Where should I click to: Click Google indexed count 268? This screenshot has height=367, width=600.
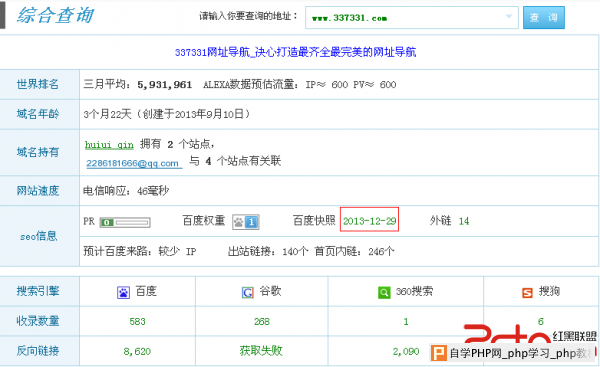(x=262, y=321)
